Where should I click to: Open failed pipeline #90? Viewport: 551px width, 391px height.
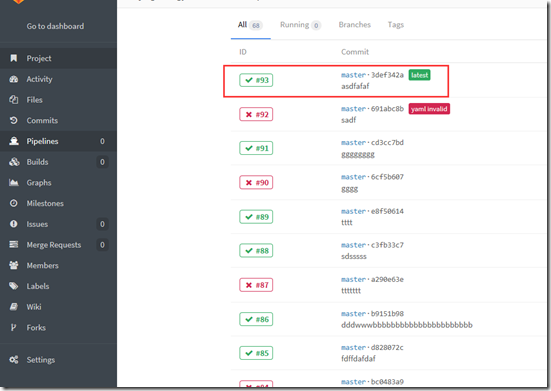click(x=256, y=183)
